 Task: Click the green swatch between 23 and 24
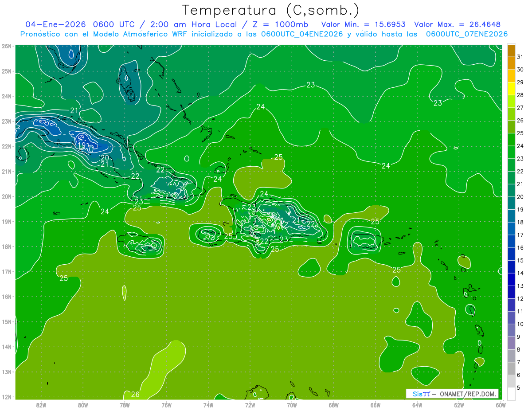point(511,152)
